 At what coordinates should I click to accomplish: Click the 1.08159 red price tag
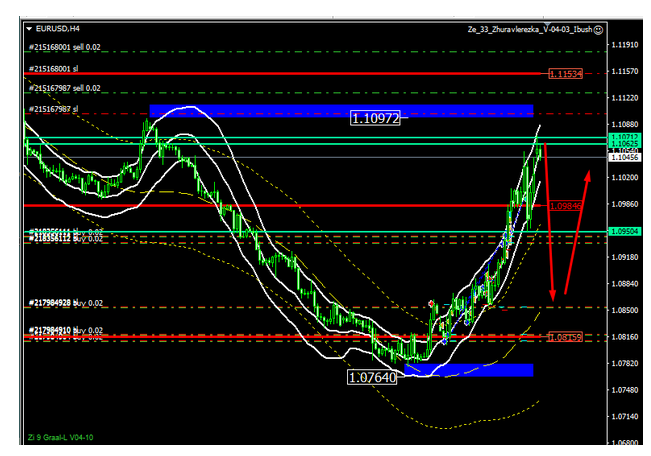tap(566, 337)
